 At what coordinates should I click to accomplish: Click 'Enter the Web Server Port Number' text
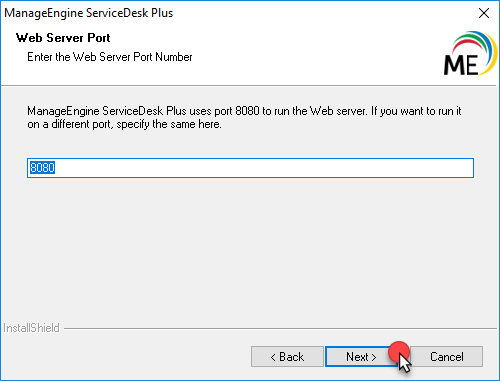[x=110, y=57]
